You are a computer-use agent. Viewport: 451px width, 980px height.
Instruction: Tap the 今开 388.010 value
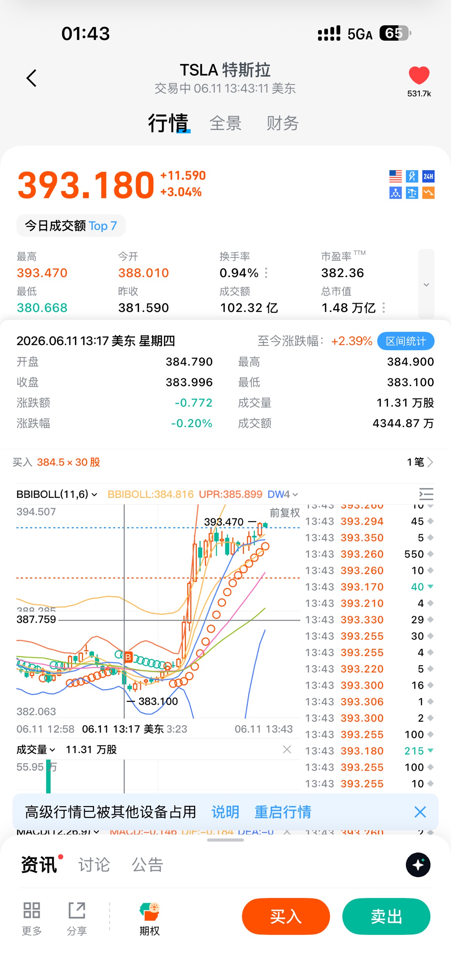[144, 273]
